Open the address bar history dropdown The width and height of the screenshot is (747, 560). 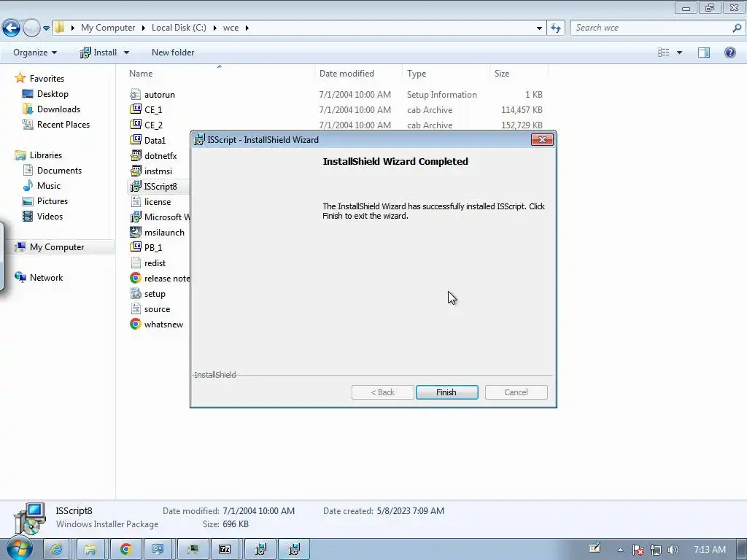click(539, 28)
